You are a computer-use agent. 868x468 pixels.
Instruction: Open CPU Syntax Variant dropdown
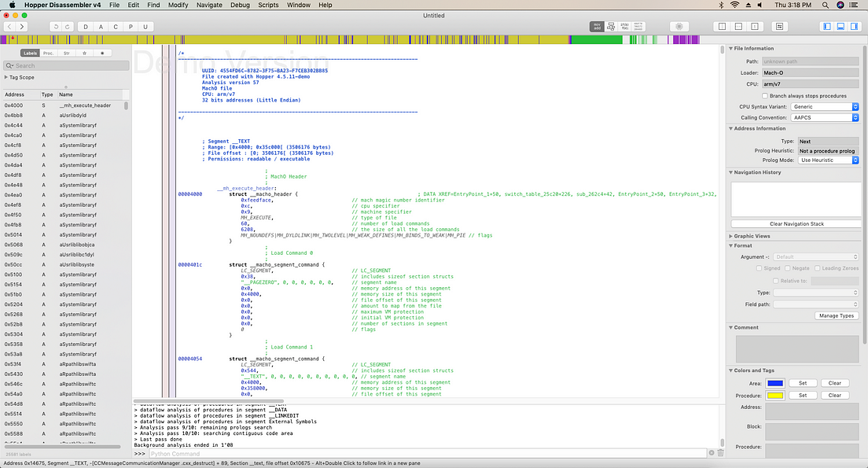pyautogui.click(x=824, y=106)
